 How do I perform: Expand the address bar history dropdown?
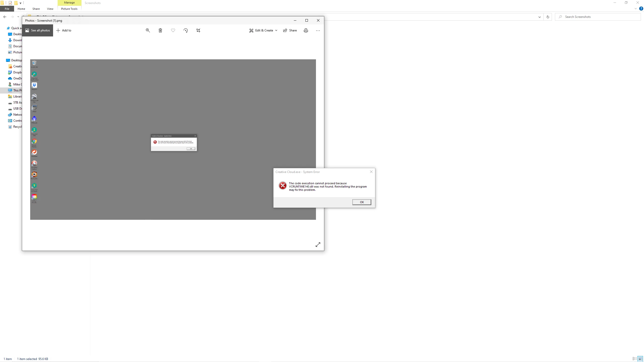(x=539, y=17)
